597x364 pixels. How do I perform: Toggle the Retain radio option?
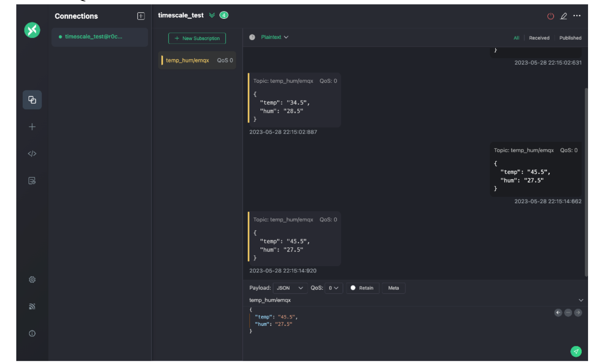point(353,288)
